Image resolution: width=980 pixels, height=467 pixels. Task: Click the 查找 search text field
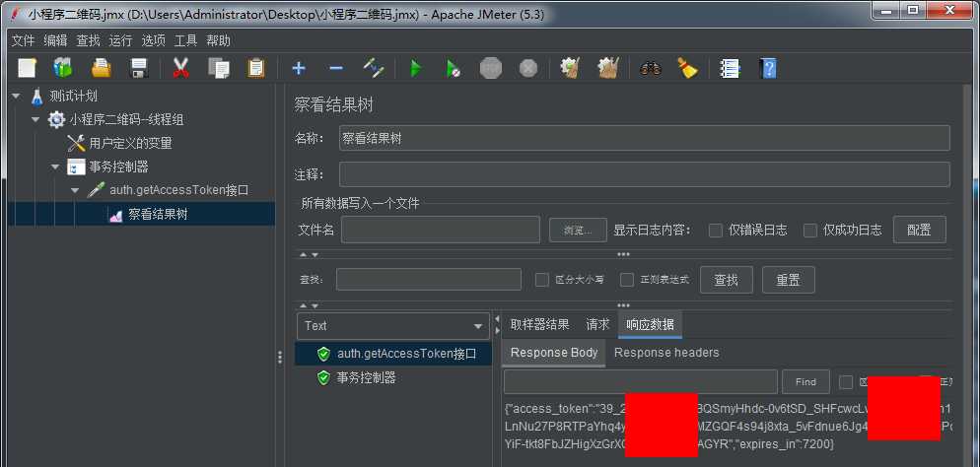(x=429, y=280)
